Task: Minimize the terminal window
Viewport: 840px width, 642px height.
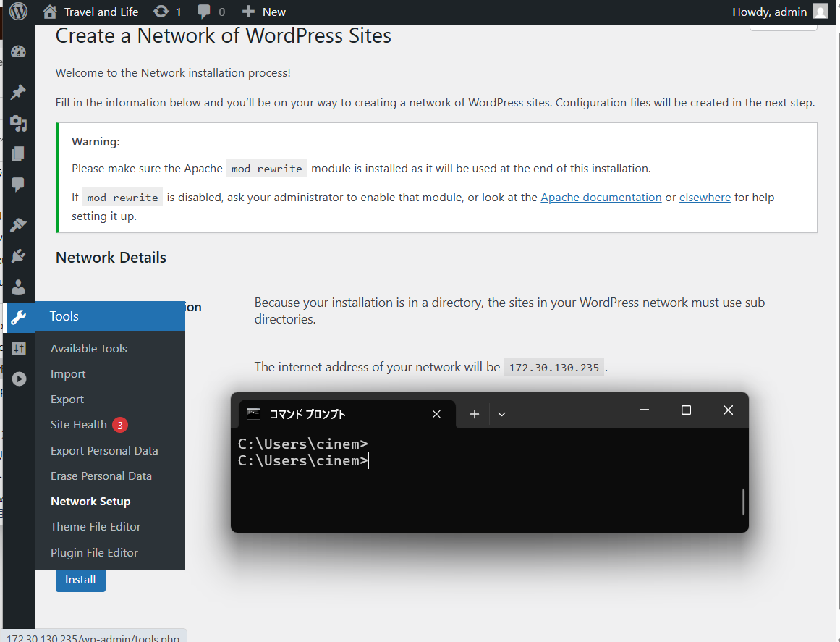Action: tap(644, 410)
